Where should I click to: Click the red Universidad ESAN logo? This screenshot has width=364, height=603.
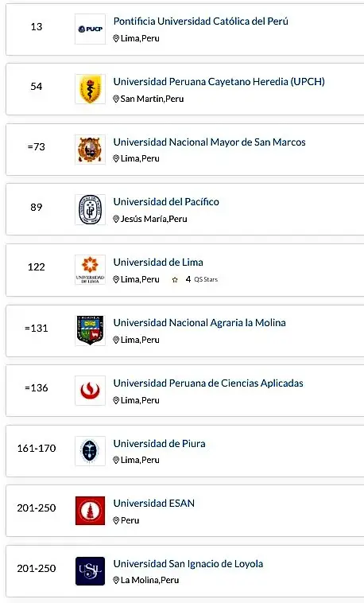click(90, 511)
